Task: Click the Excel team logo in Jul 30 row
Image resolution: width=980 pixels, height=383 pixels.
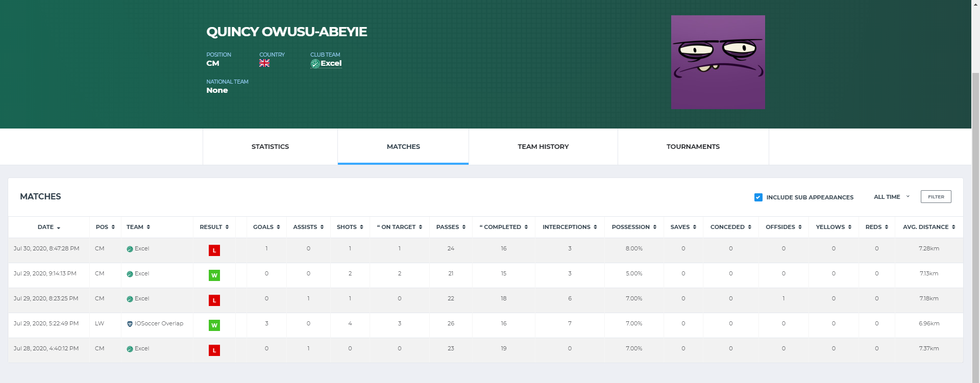Action: 130,249
